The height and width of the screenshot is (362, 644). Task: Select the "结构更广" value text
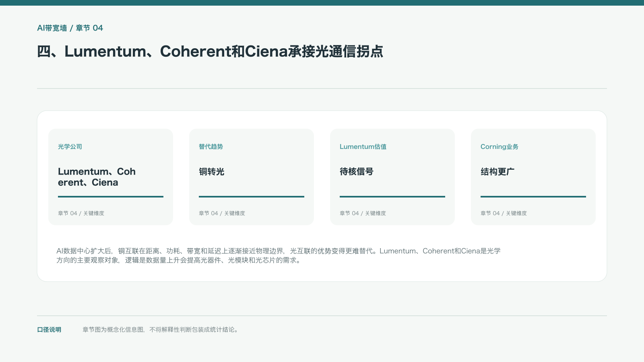click(x=497, y=172)
